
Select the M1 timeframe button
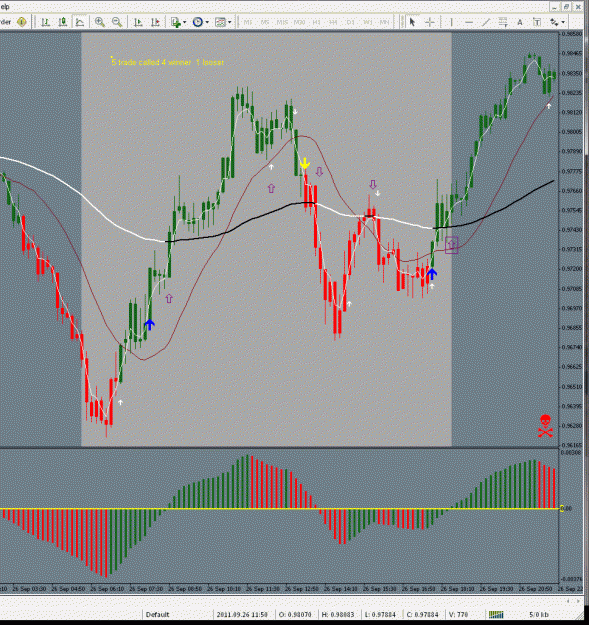pyautogui.click(x=248, y=22)
